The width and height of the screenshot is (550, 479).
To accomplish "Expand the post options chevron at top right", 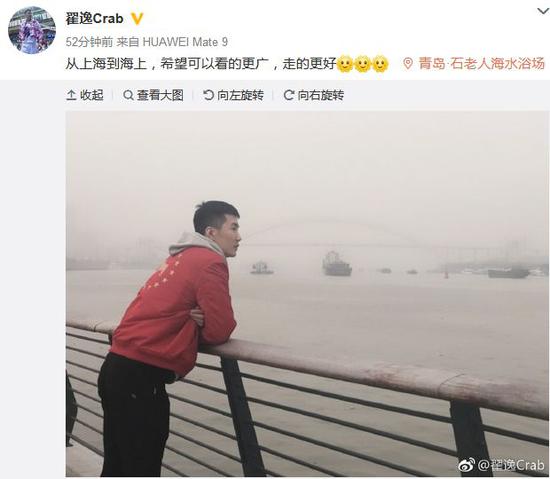I will tap(543, 11).
